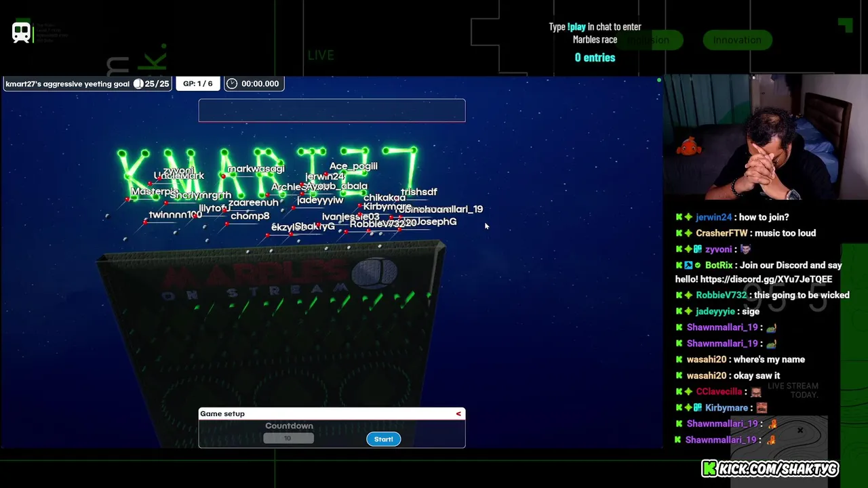The height and width of the screenshot is (488, 868).
Task: Click the zyvoni username in chat
Action: pos(718,249)
